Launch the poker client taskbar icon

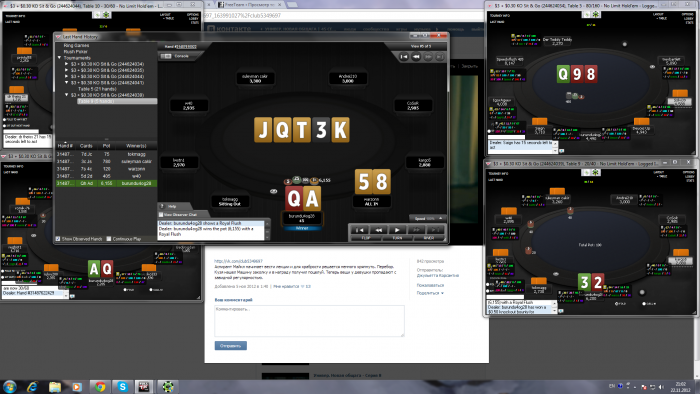[167, 386]
